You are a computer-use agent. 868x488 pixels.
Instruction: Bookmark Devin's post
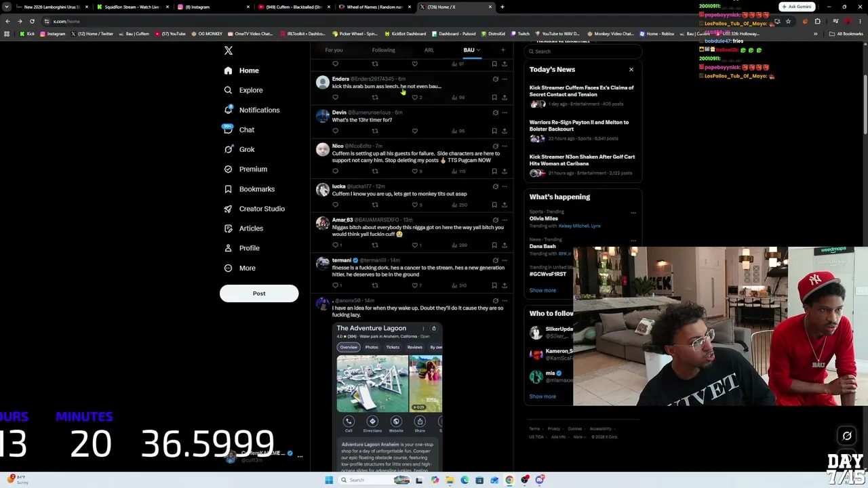pyautogui.click(x=494, y=131)
